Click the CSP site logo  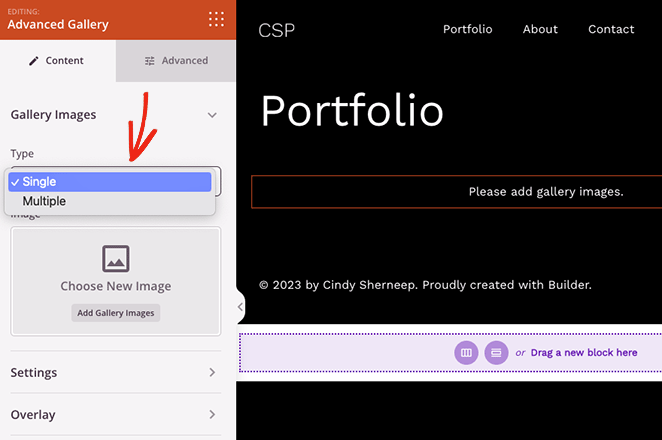[276, 30]
